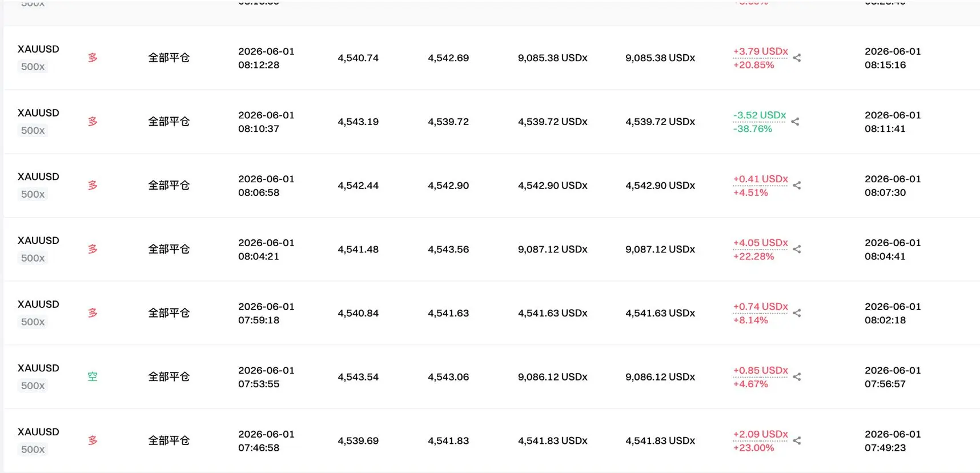
Task: Select the XAUUSD row opened at 08:12:28
Action: pos(492,58)
